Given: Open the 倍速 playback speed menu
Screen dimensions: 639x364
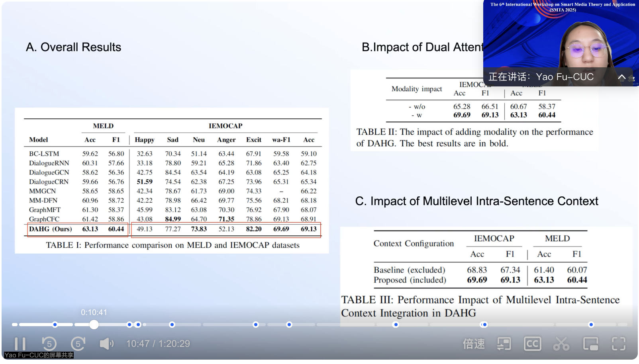Looking at the screenshot, I should (474, 344).
